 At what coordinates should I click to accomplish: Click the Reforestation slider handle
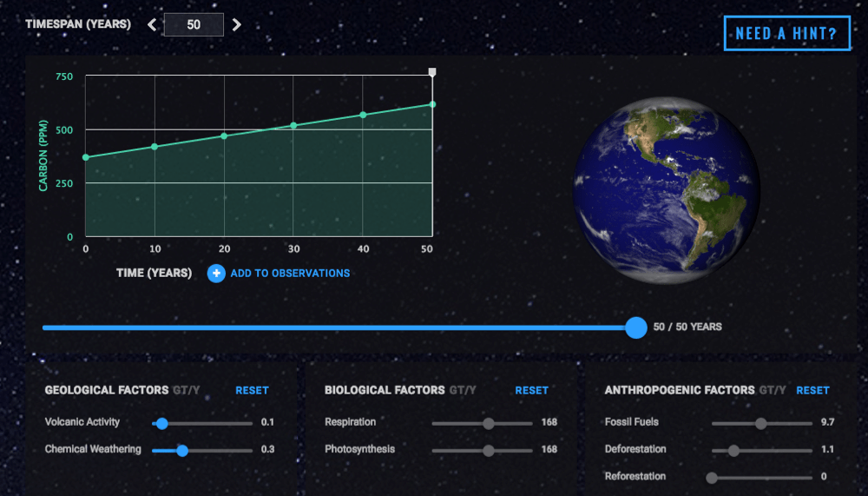(x=712, y=477)
